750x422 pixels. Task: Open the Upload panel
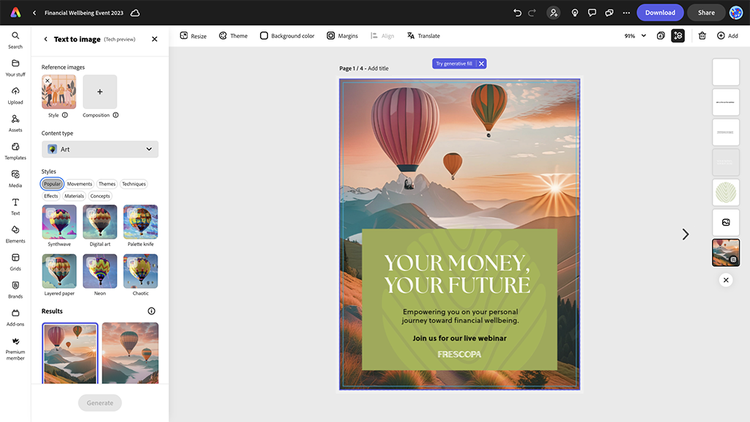tap(15, 95)
